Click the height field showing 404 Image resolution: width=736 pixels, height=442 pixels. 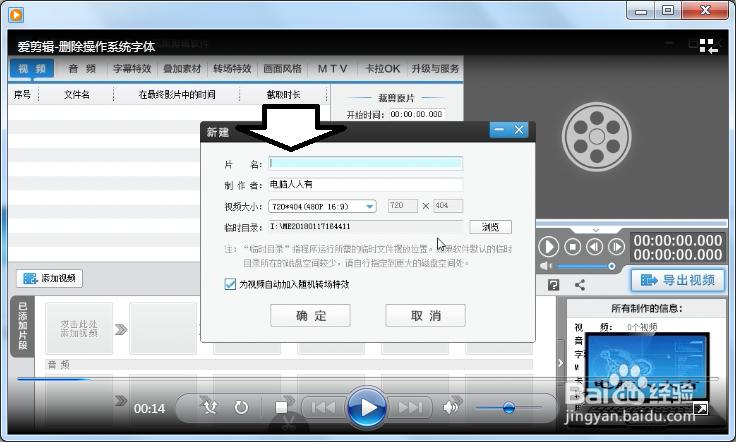448,206
